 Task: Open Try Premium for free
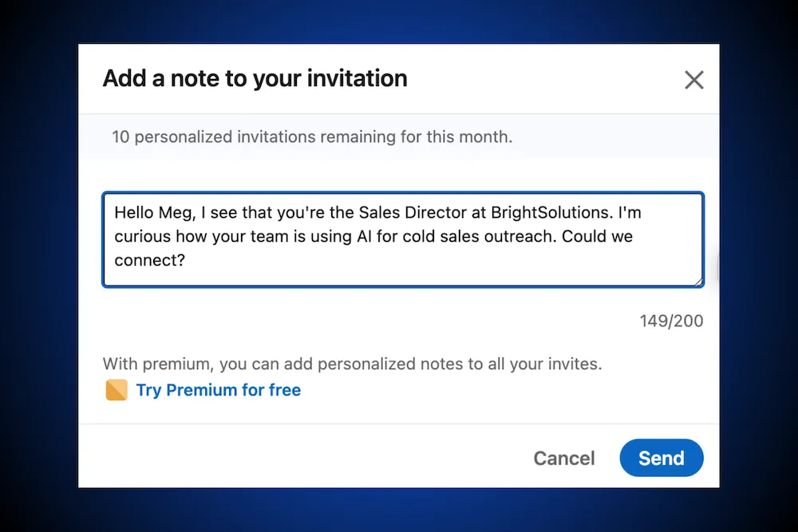pyautogui.click(x=218, y=390)
